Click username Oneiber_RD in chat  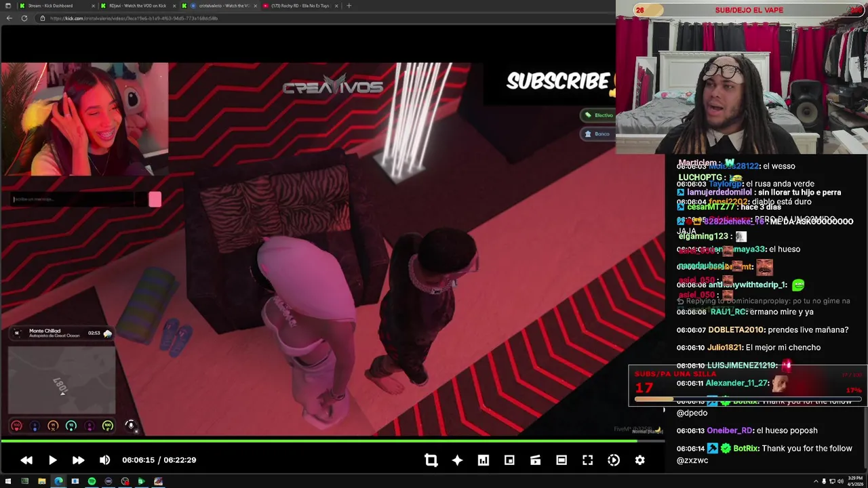[x=730, y=430]
